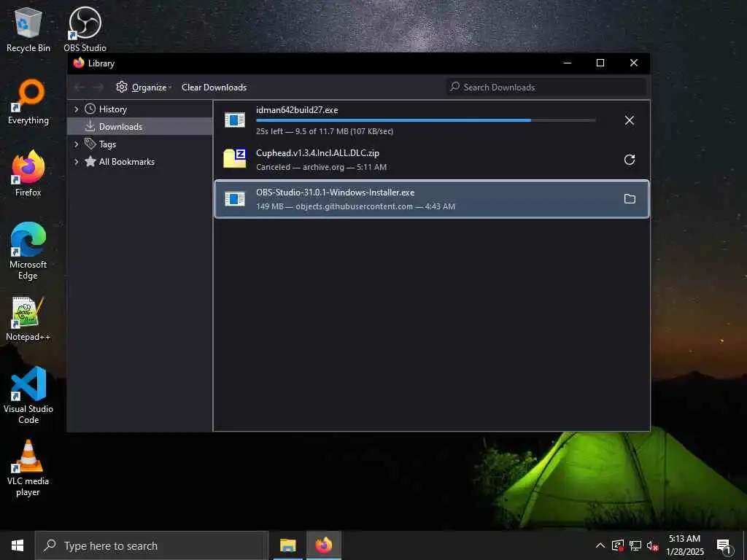Click the Firefox logo in Library title bar
This screenshot has height=560, width=747.
tap(79, 63)
